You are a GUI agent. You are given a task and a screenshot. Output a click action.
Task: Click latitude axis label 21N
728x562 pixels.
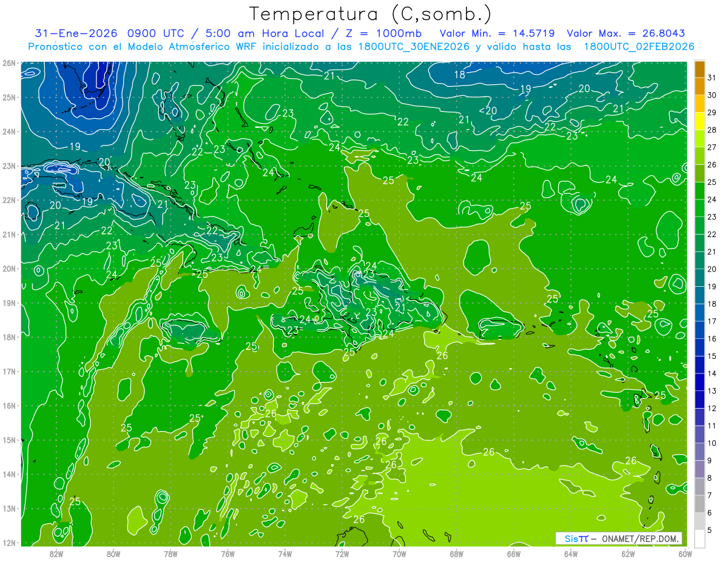click(x=8, y=234)
